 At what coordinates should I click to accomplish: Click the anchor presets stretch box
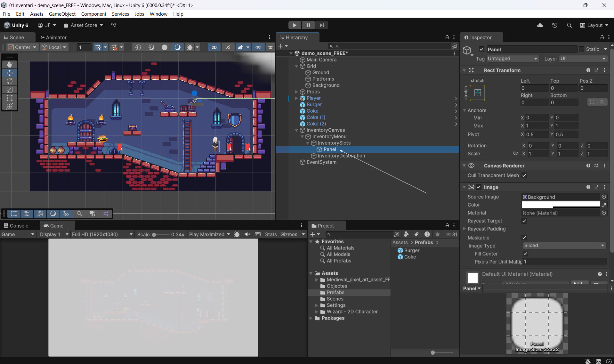pyautogui.click(x=478, y=93)
